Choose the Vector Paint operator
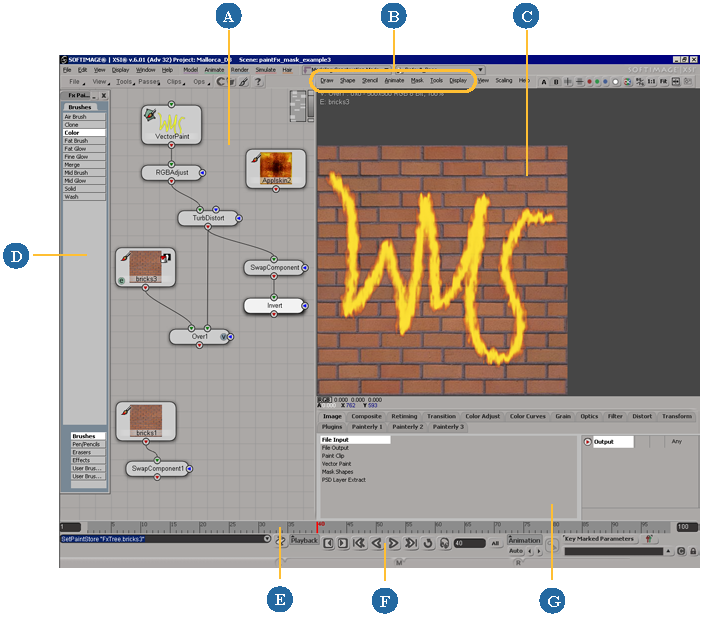 pyautogui.click(x=336, y=464)
